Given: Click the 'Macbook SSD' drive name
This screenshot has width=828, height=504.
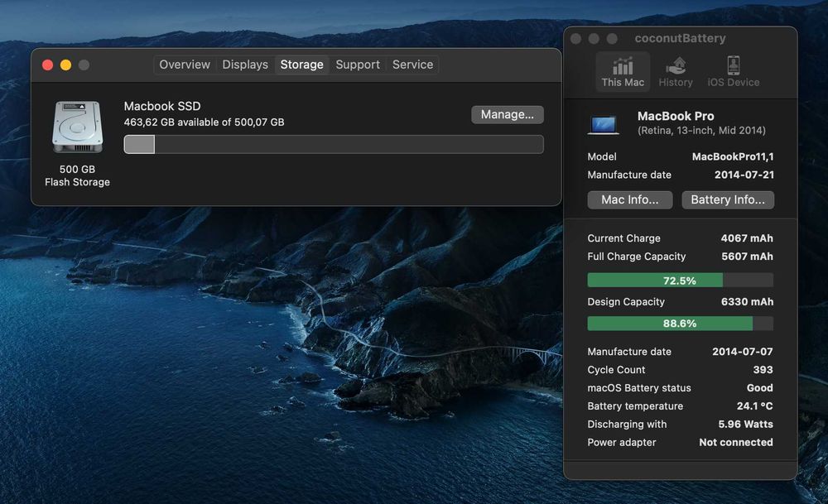Looking at the screenshot, I should click(x=162, y=106).
